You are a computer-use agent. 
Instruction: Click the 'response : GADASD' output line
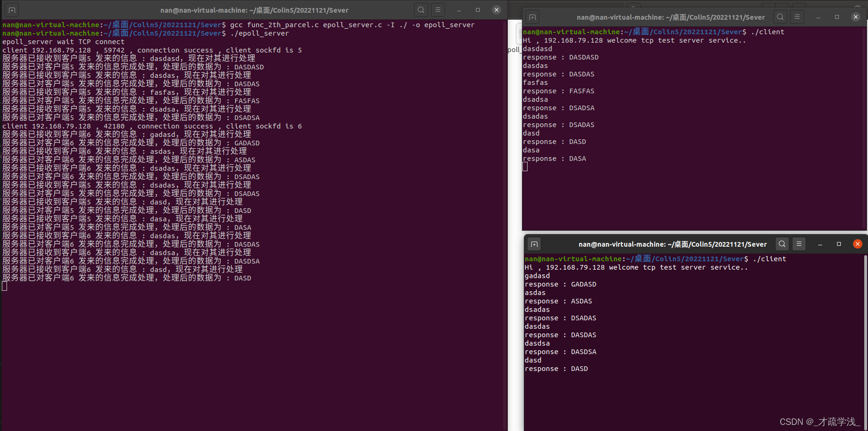(560, 284)
